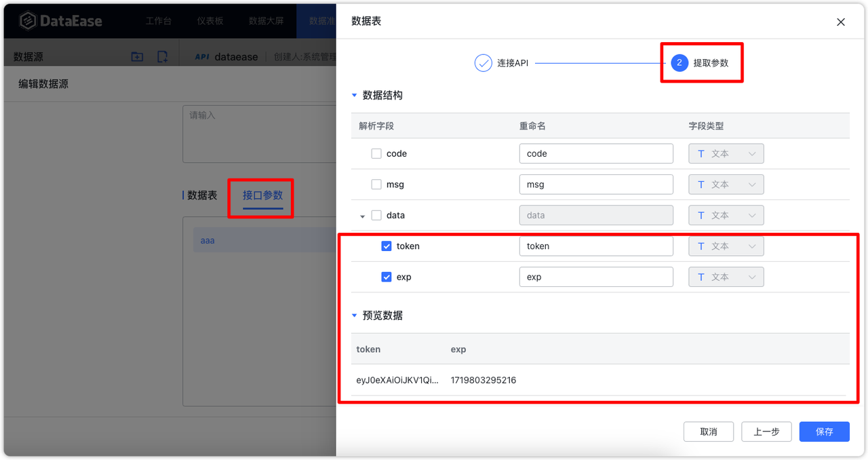Click the new folder icon beside 数据源

pos(136,56)
